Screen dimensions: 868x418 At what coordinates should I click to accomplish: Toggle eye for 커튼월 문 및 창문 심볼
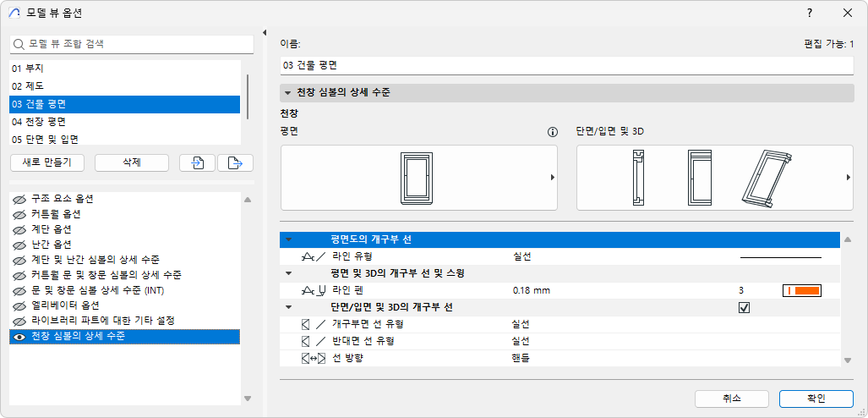click(20, 276)
